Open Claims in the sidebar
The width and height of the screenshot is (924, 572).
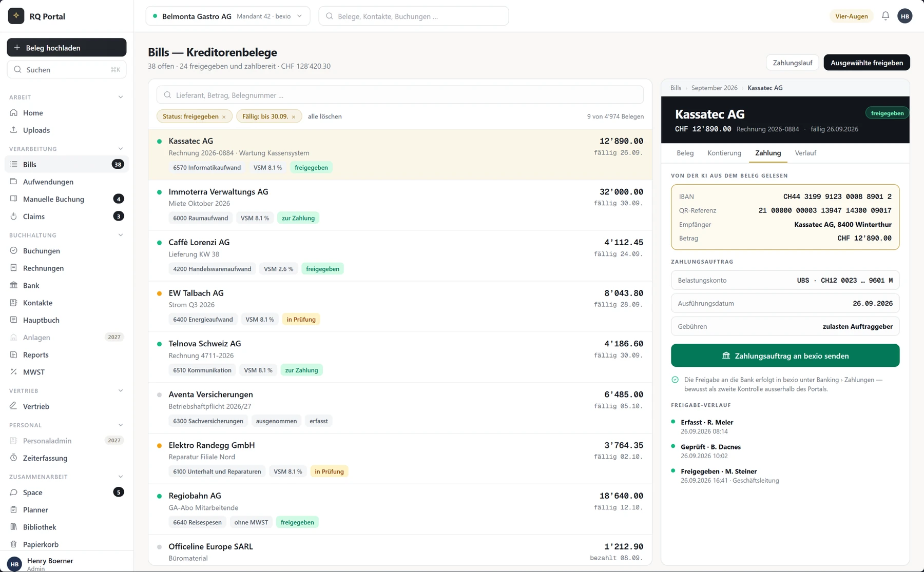pyautogui.click(x=67, y=216)
